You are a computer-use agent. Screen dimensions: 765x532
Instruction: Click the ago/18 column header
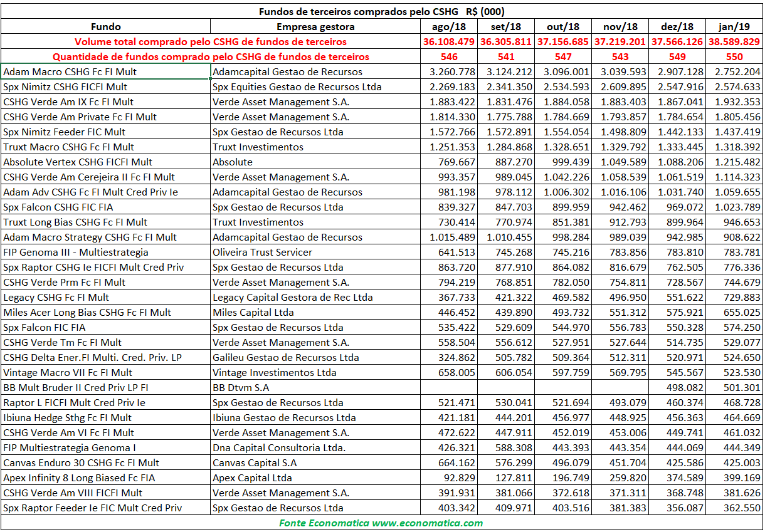click(449, 27)
